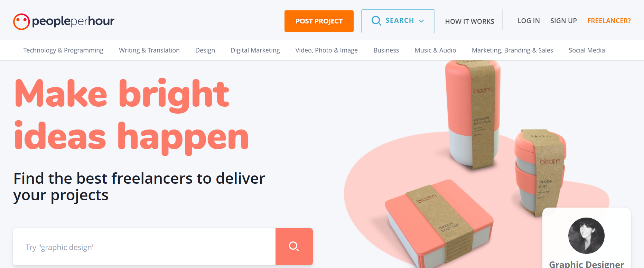The image size is (644, 268).
Task: Open the Graphic Designer profile photo
Action: (586, 236)
